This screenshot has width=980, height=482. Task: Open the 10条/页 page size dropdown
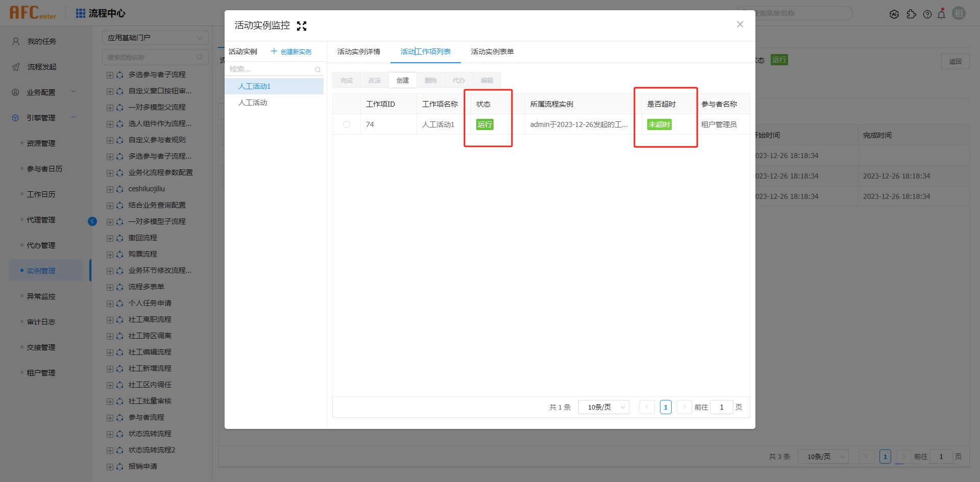click(603, 407)
